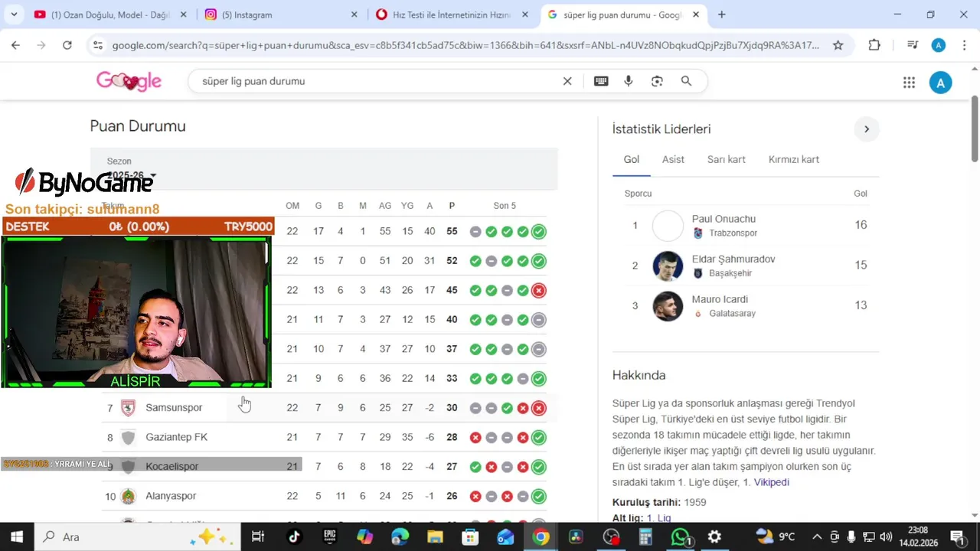980x551 pixels.
Task: Open Settings gear from the taskbar
Action: pyautogui.click(x=714, y=536)
